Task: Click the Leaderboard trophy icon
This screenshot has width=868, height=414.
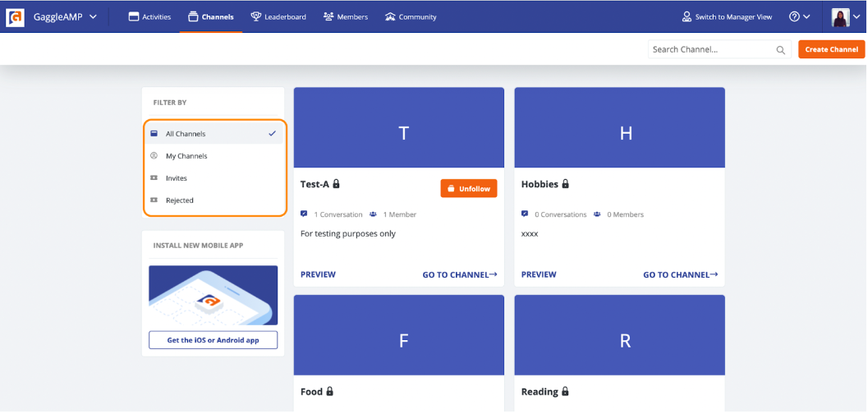Action: click(x=255, y=16)
